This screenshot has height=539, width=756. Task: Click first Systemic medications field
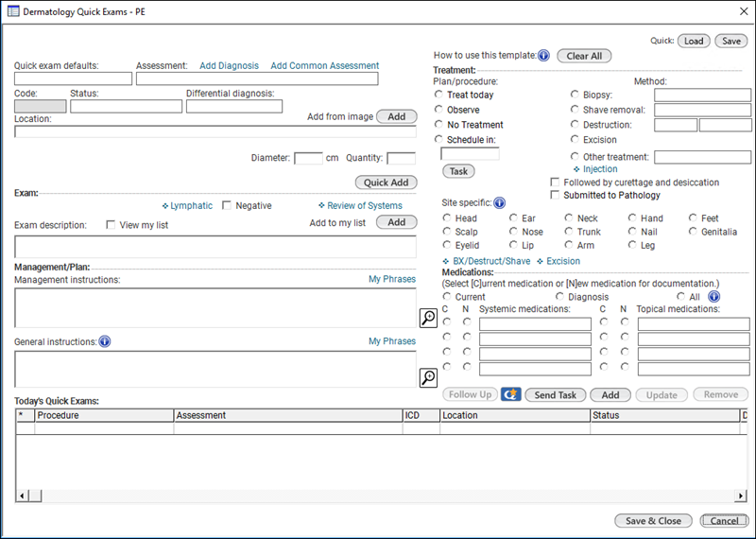(535, 323)
